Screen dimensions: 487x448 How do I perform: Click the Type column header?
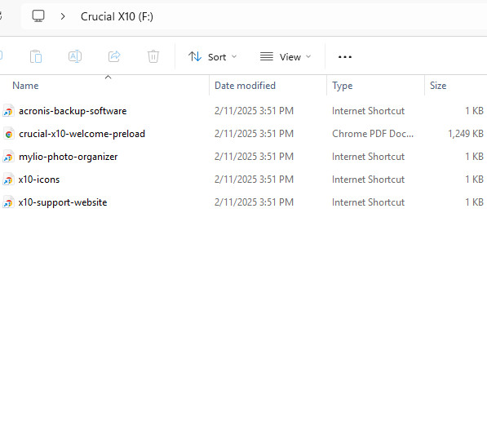[342, 86]
